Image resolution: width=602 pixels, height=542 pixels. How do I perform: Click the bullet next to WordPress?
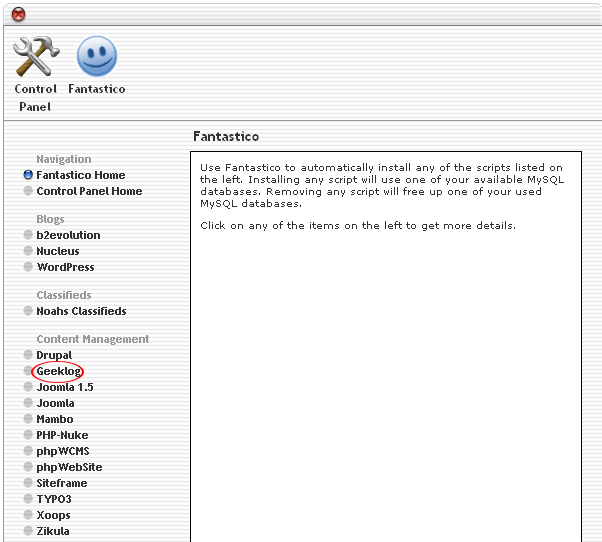[28, 267]
